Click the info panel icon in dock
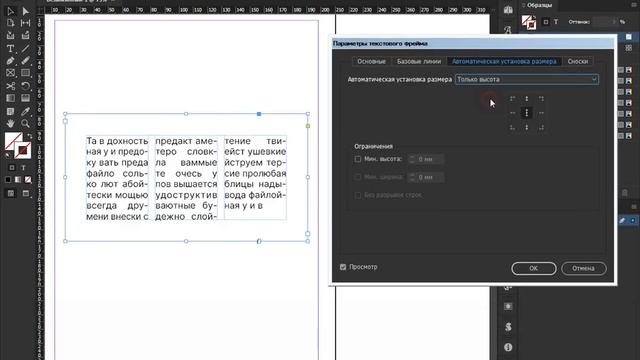The width and height of the screenshot is (640, 360). pyautogui.click(x=508, y=347)
